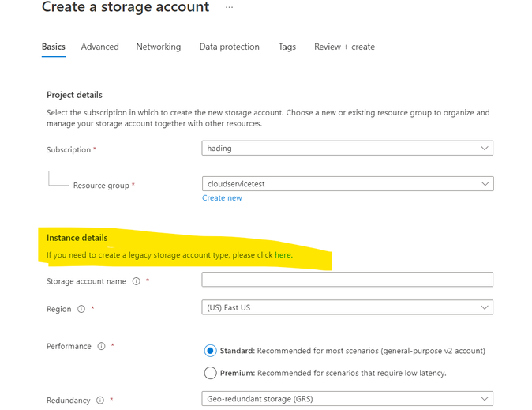Image resolution: width=532 pixels, height=410 pixels.
Task: Click the Instance details heading
Action: coord(77,238)
